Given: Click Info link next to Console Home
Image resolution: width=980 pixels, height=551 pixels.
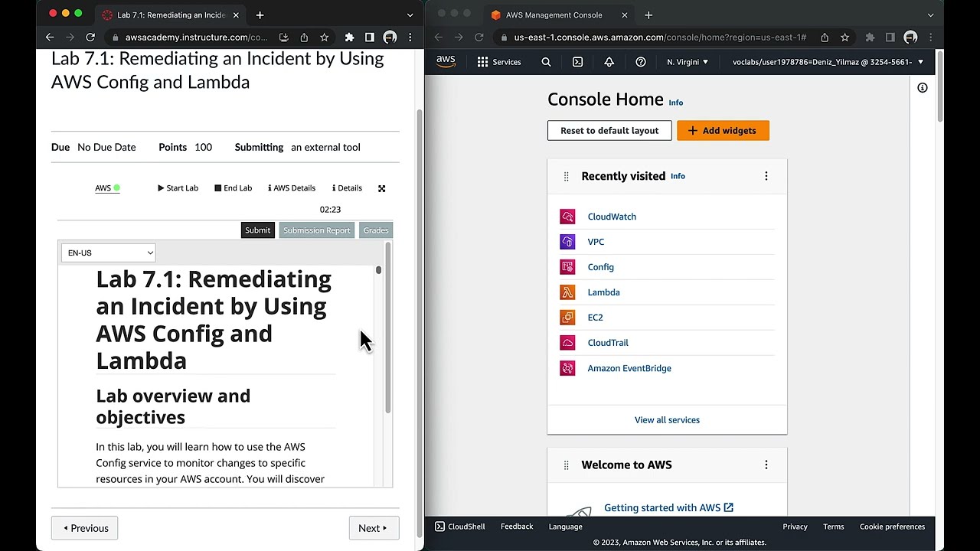Looking at the screenshot, I should 675,103.
